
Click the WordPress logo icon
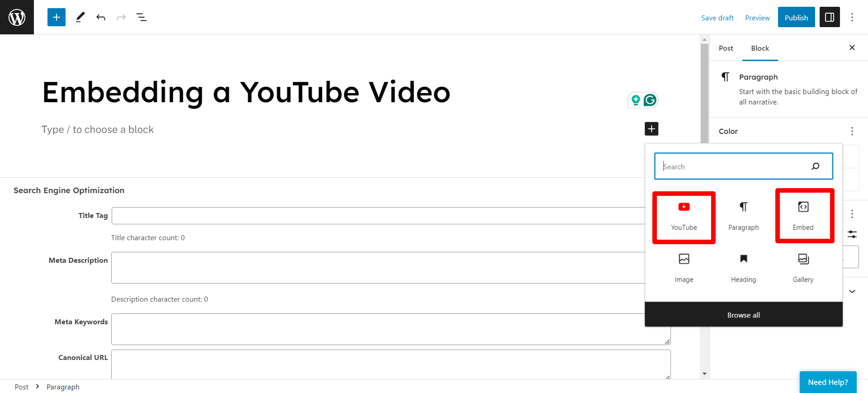click(17, 17)
